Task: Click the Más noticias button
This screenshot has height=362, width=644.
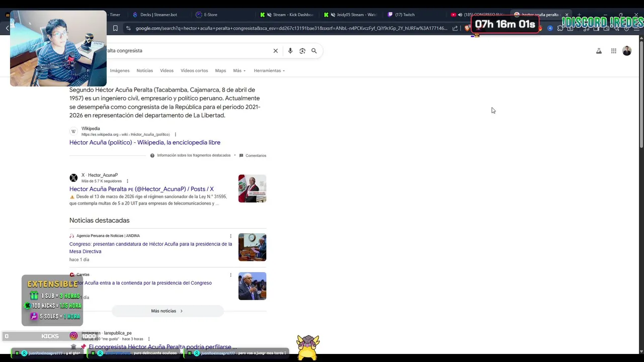Action: [167, 311]
